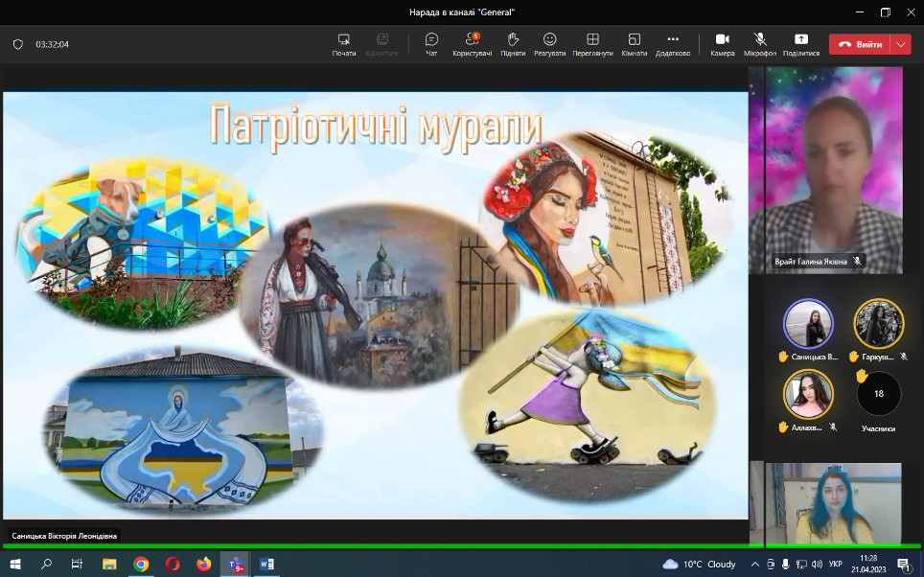This screenshot has width=924, height=577.
Task: Toggle the Камера on or off
Action: click(722, 44)
